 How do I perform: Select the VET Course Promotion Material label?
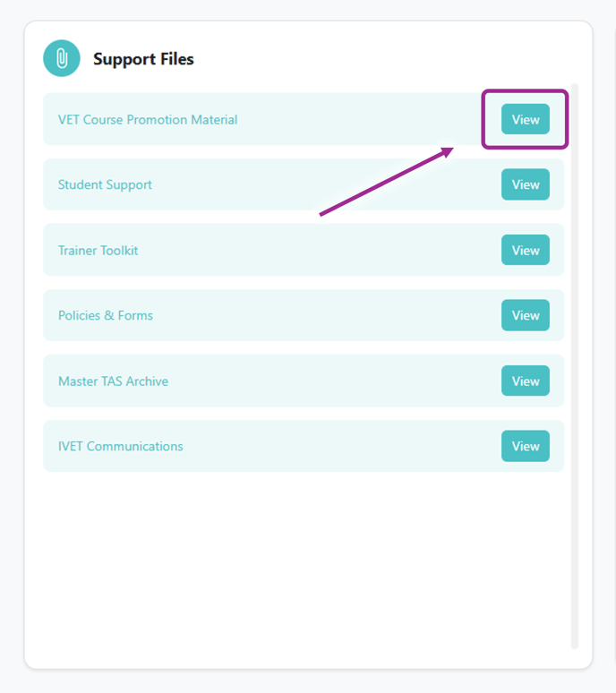148,120
